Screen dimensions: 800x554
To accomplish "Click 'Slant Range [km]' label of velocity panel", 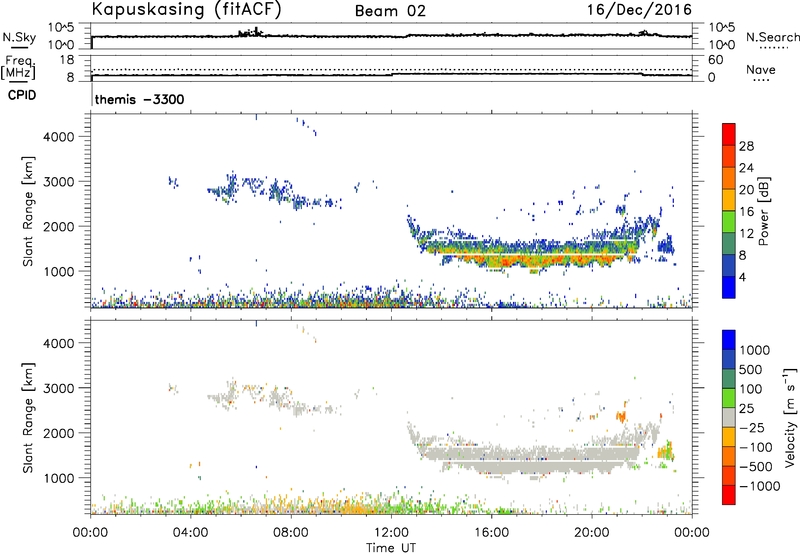I will [29, 418].
